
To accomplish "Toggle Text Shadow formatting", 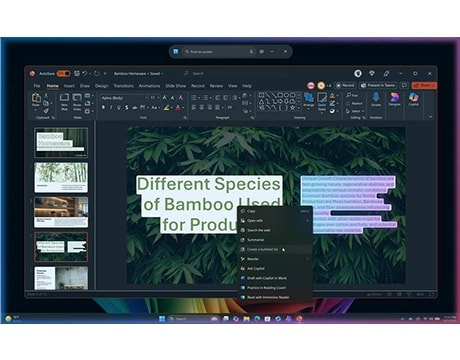I will tap(127, 107).
